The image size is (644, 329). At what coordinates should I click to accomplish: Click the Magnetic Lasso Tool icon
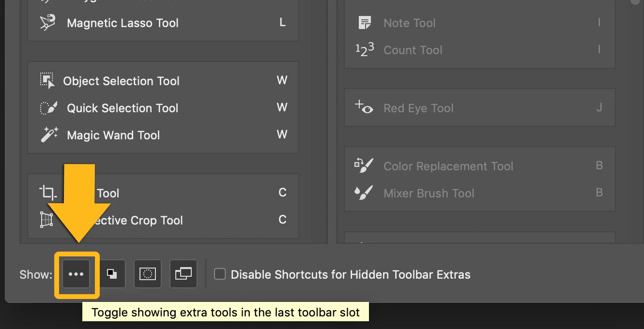(48, 22)
